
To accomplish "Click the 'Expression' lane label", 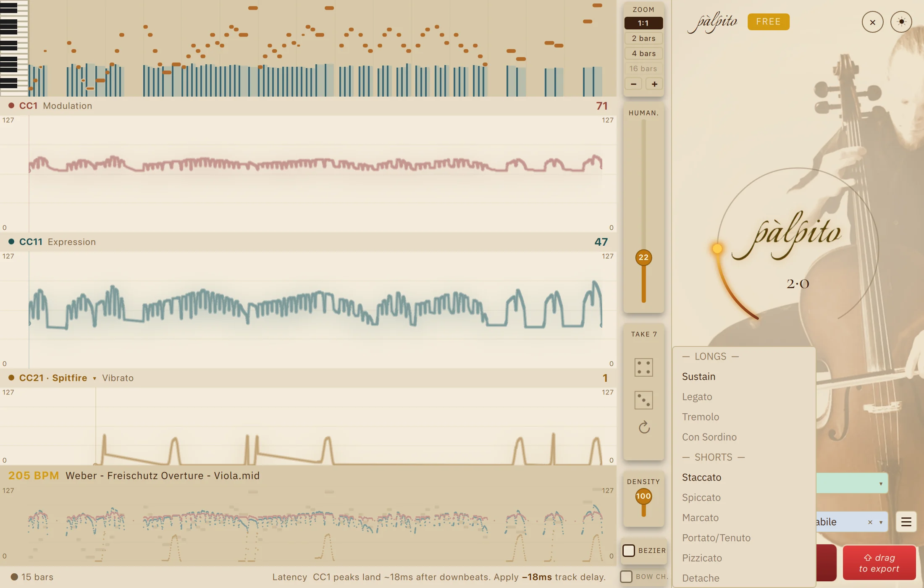I will pyautogui.click(x=72, y=242).
